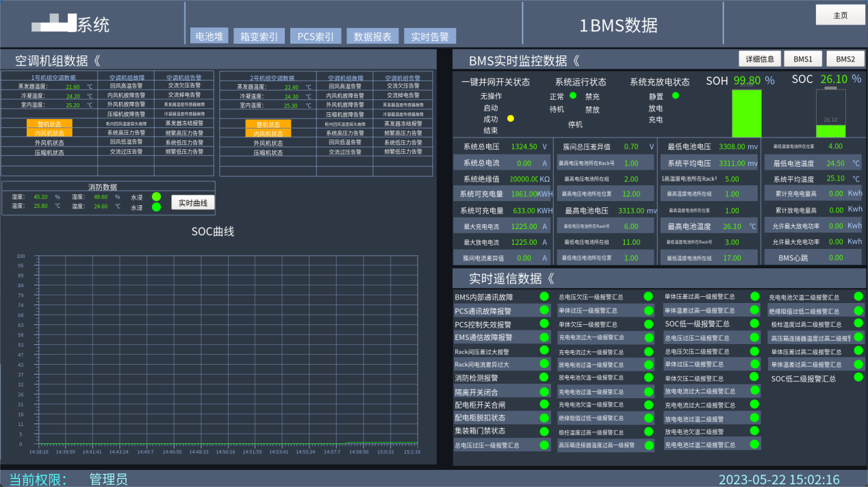Click the indicator for SOC低一级报警汇总

pyautogui.click(x=754, y=324)
